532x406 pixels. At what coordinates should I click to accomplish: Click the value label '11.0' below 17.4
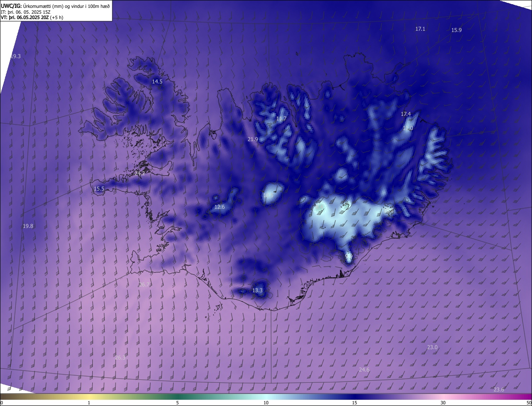pyautogui.click(x=408, y=128)
